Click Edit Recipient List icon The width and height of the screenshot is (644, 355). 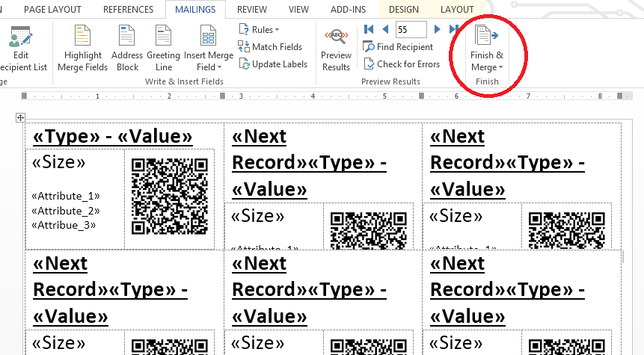coord(20,37)
